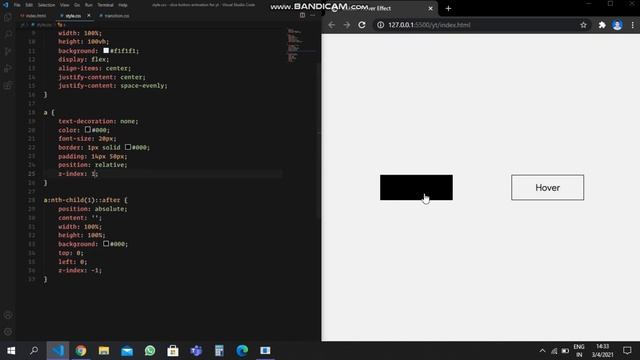The width and height of the screenshot is (640, 360).
Task: Open the Run menu
Action: [x=89, y=5]
